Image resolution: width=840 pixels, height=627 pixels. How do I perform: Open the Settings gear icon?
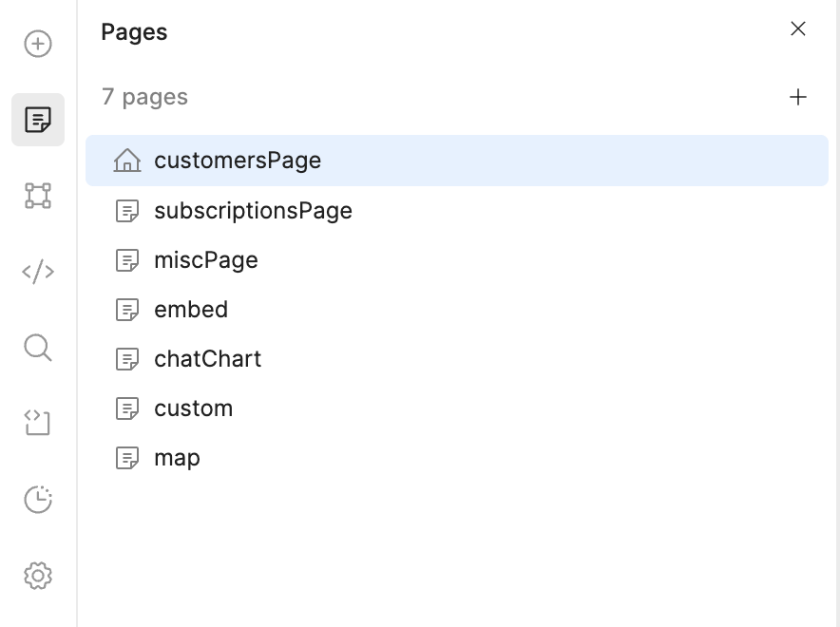pyautogui.click(x=38, y=576)
